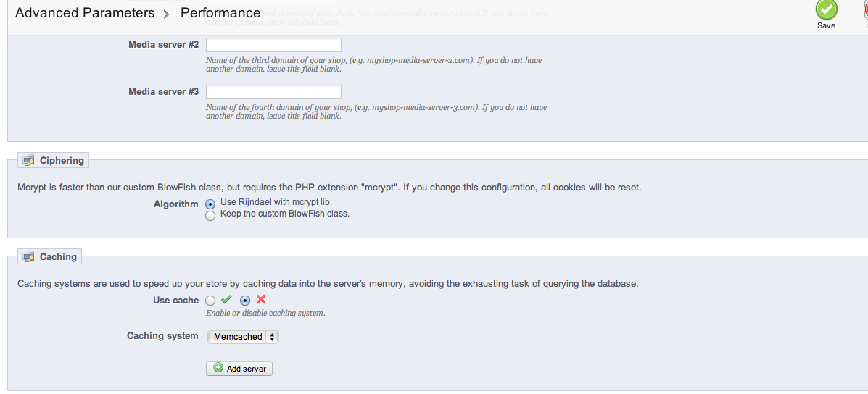Click the breadcrumb arrow after Advanced Parameters
This screenshot has height=394, width=868.
click(x=167, y=14)
